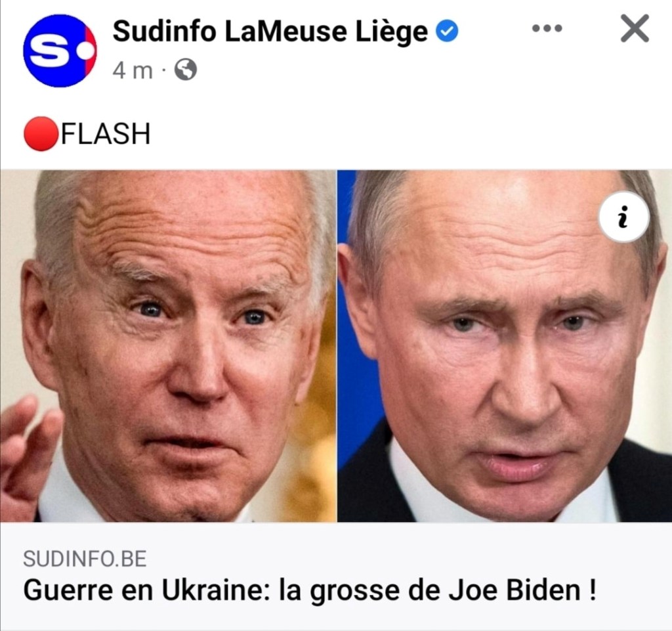Click the info 'i' icon on the image

coord(623,217)
